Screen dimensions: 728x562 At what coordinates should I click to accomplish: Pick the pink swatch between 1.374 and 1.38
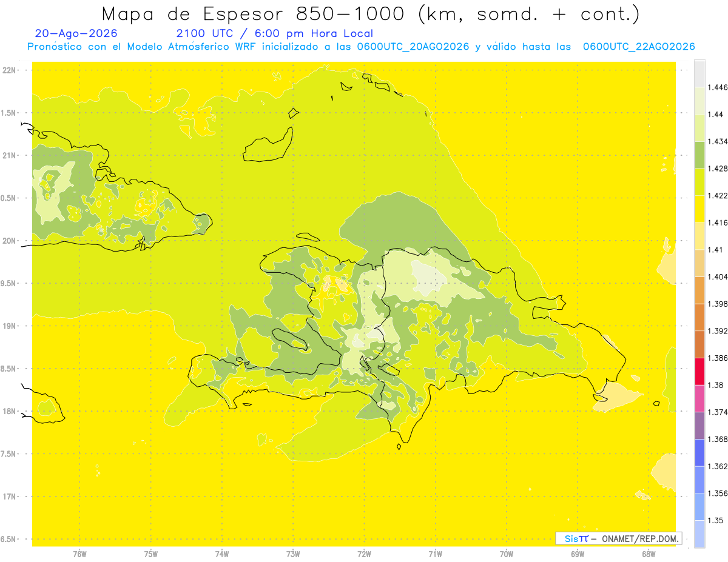[x=699, y=398]
